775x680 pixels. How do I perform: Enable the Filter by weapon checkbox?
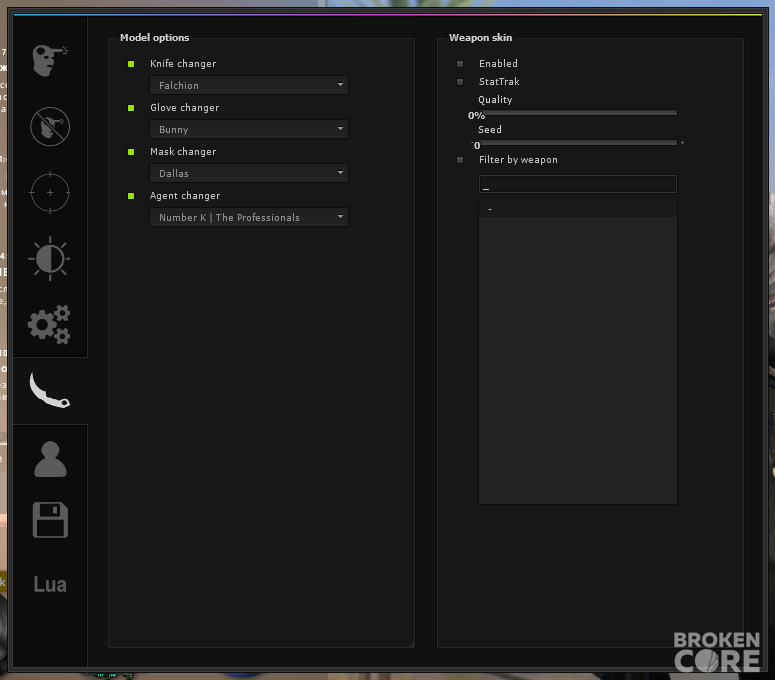[x=460, y=160]
